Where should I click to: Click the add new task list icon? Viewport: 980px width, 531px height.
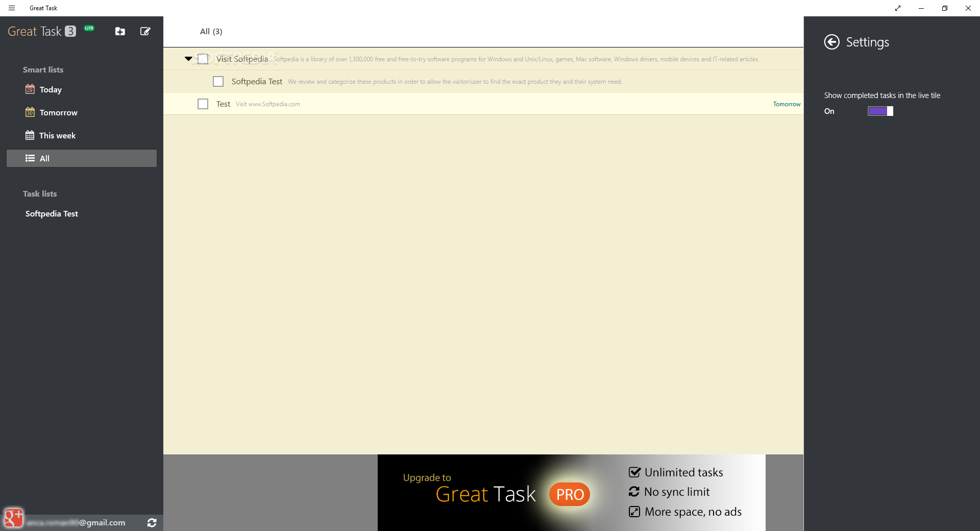[120, 32]
